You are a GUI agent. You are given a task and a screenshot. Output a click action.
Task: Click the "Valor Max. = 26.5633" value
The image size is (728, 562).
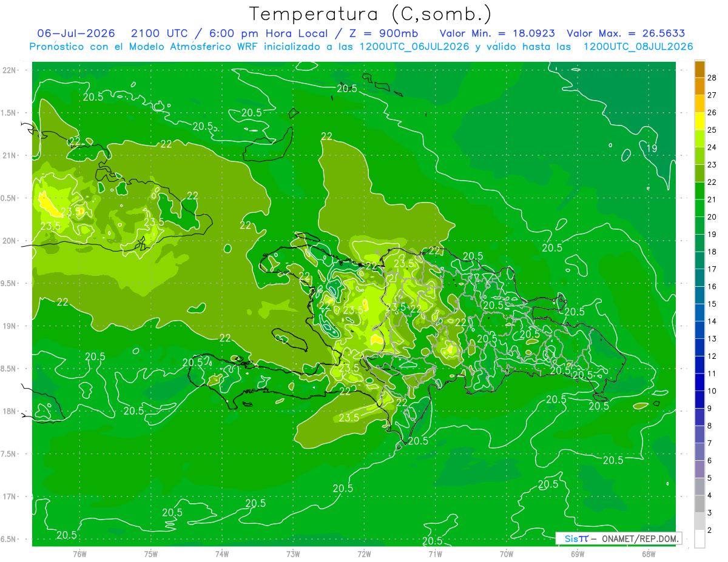[627, 33]
